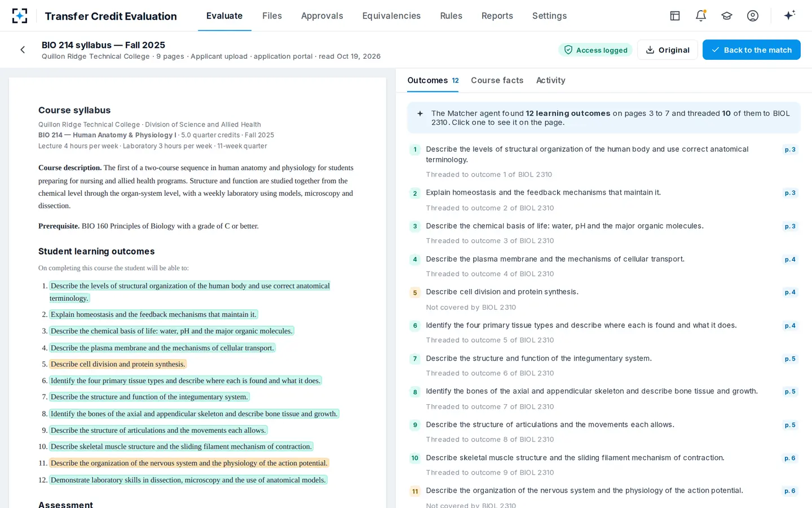Viewport: 812px width, 508px height.
Task: Select outcome 8 about axial skeleton bones
Action: [x=603, y=398]
